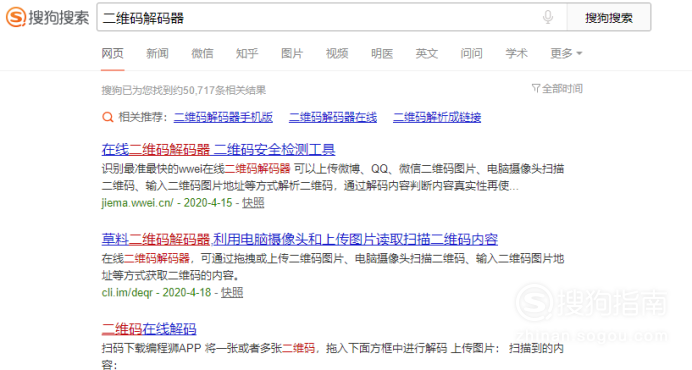The image size is (692, 370).
Task: Go to the 学术 tab
Action: (516, 53)
